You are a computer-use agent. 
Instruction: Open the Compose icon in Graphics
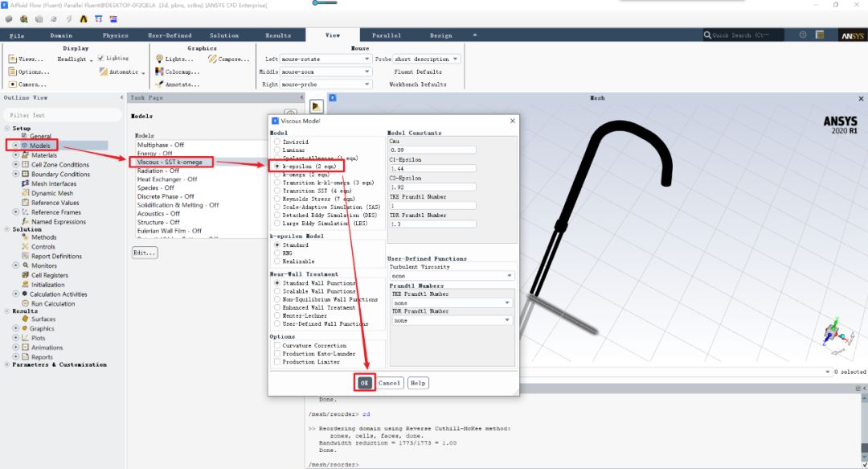coord(212,59)
